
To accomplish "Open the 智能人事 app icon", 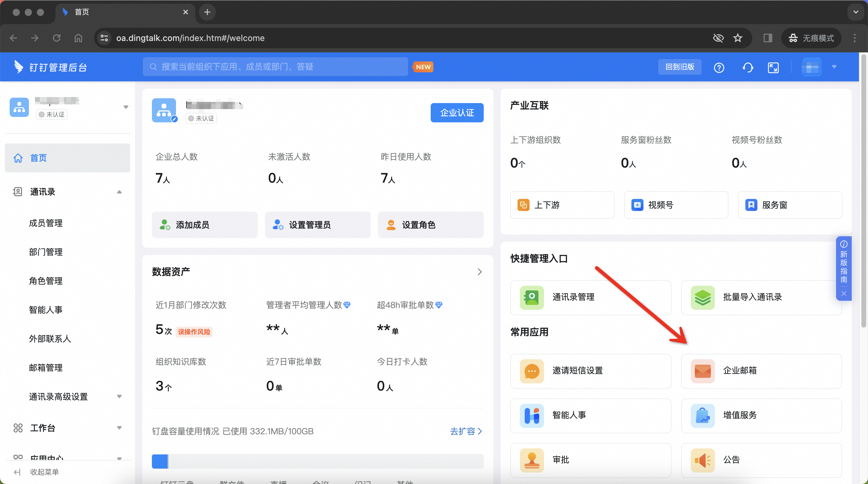I will pyautogui.click(x=532, y=415).
